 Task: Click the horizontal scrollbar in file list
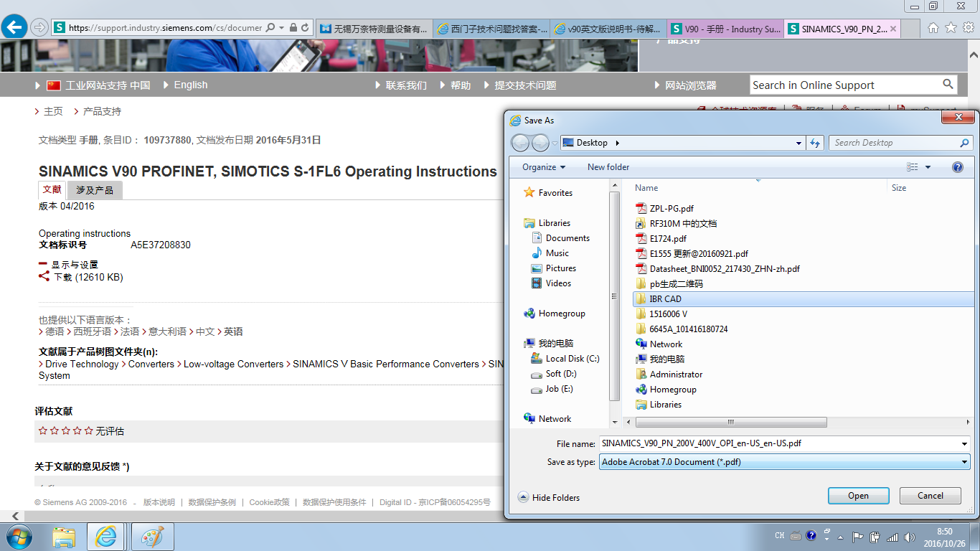[x=731, y=423]
